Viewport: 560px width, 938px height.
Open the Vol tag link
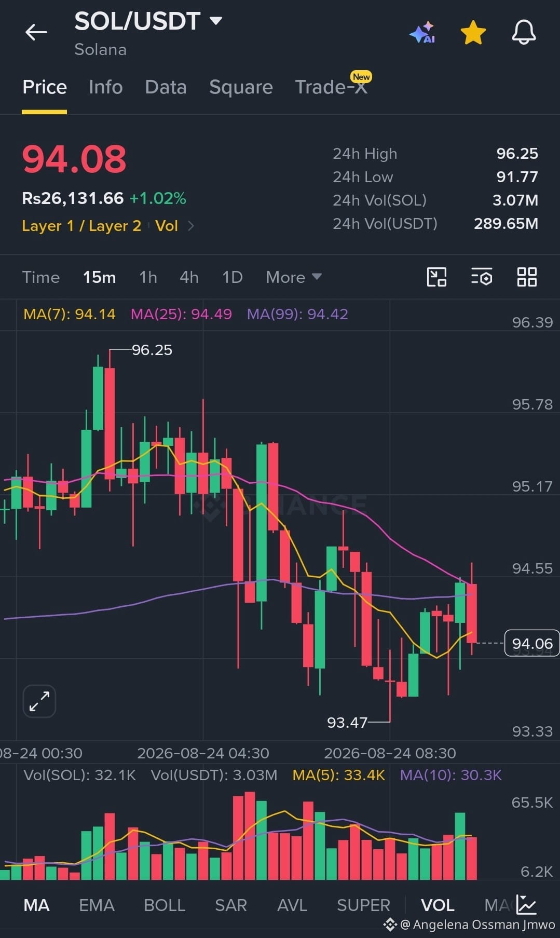[x=167, y=226]
